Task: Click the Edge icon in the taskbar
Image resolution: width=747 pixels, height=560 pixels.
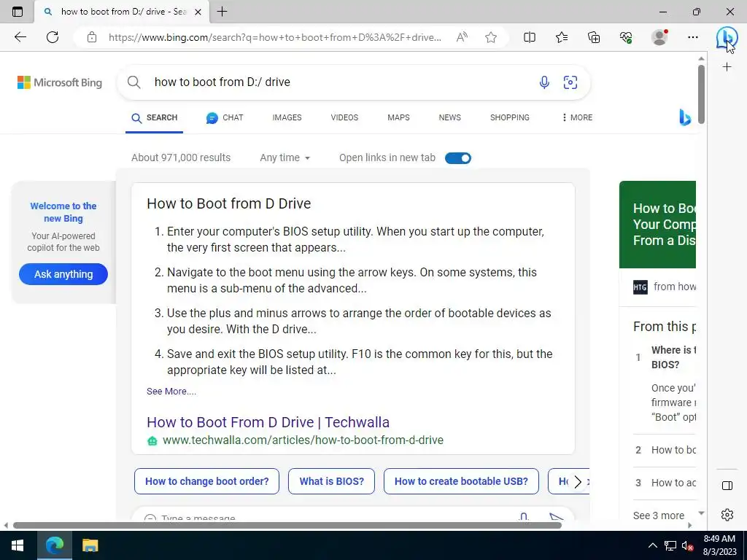Action: pyautogui.click(x=54, y=545)
